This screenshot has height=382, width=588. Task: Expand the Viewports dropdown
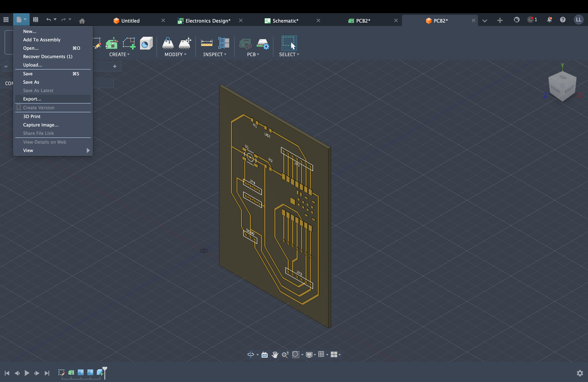(335, 355)
